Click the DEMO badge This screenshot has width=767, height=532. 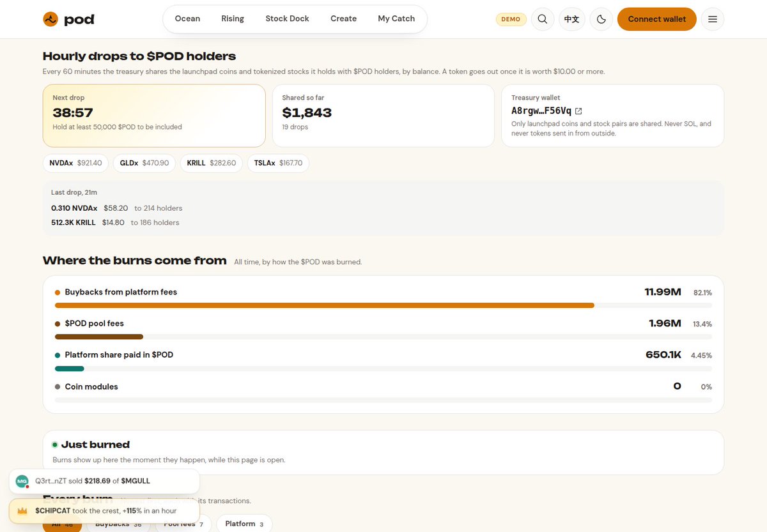(511, 19)
